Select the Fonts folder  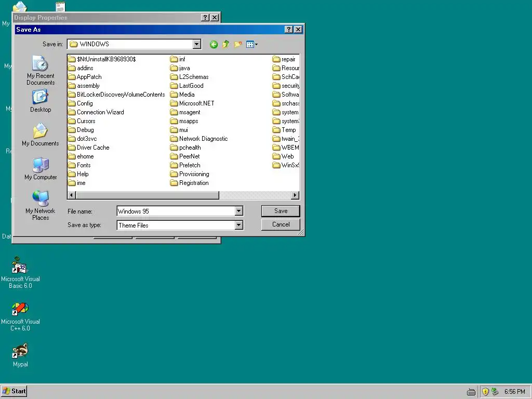(79, 165)
